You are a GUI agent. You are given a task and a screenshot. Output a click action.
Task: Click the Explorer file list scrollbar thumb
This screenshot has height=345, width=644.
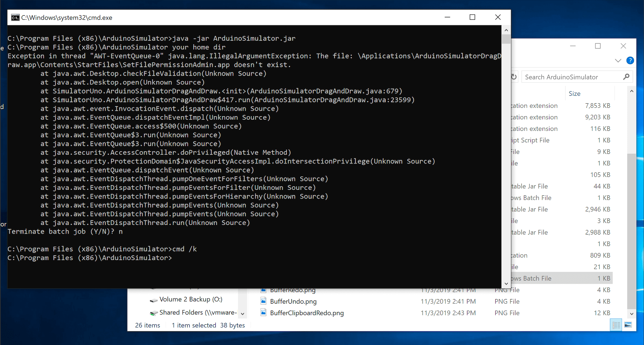pos(632,231)
